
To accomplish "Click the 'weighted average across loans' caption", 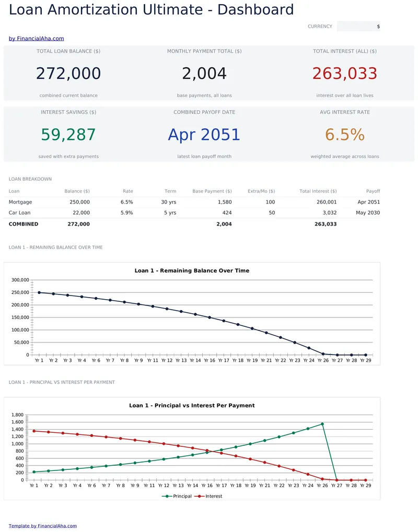I will coord(345,157).
